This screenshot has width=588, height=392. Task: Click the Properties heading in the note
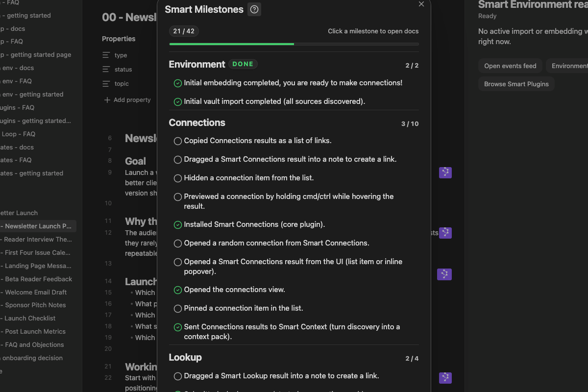pos(119,39)
